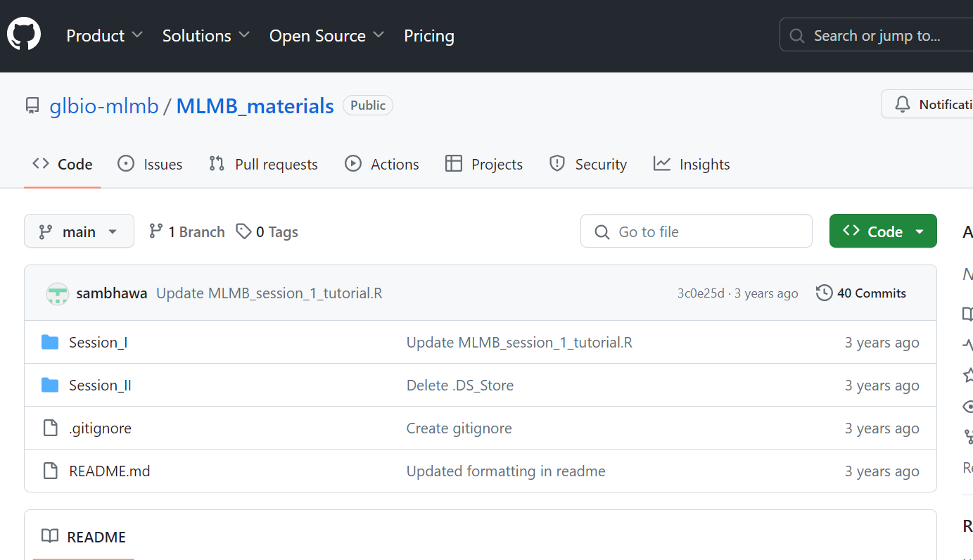The width and height of the screenshot is (973, 560).
Task: Click the Notifications bell button
Action: (x=929, y=104)
